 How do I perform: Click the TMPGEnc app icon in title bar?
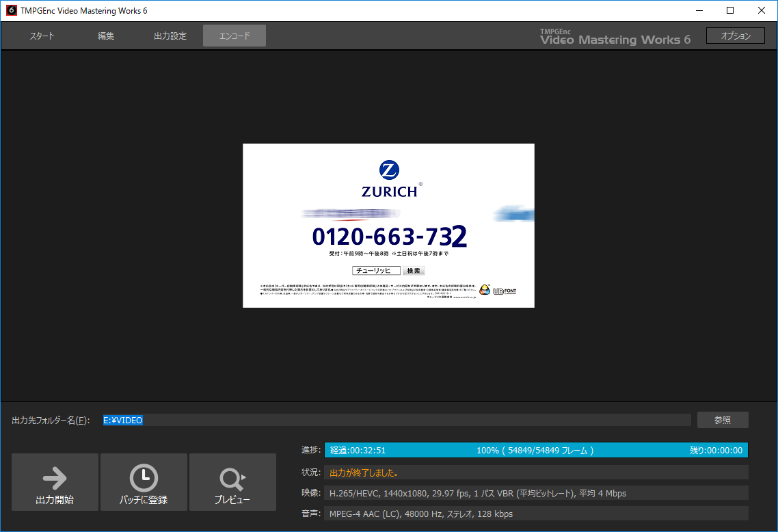[x=11, y=10]
